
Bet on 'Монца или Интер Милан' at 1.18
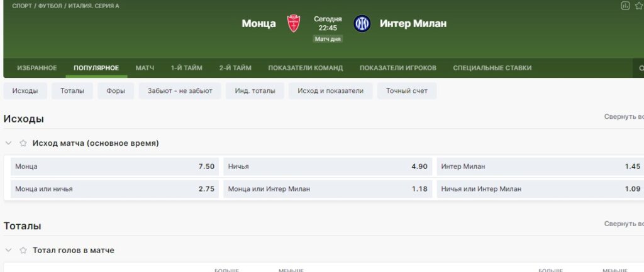tap(328, 189)
